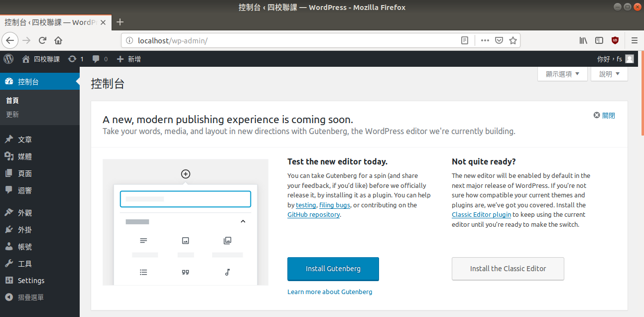Collapse sidebar with 摺疊選單
The width and height of the screenshot is (644, 317).
(40, 298)
